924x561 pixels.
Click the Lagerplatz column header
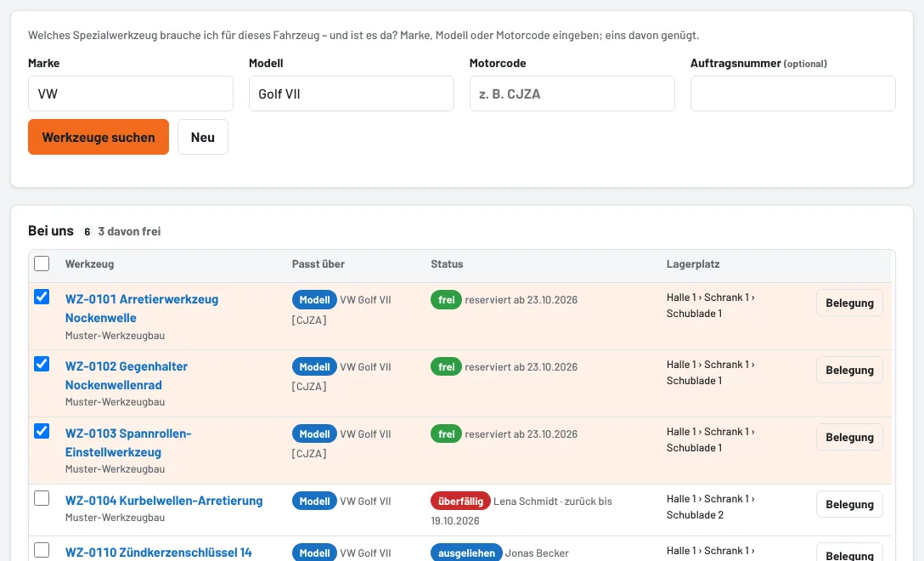[x=693, y=264]
